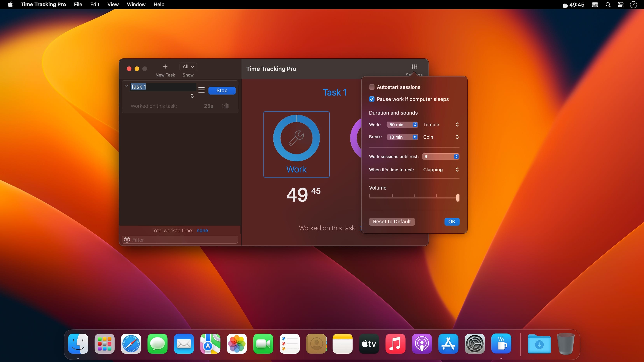Open Music from the Dock
Image resolution: width=644 pixels, height=362 pixels.
[395, 344]
